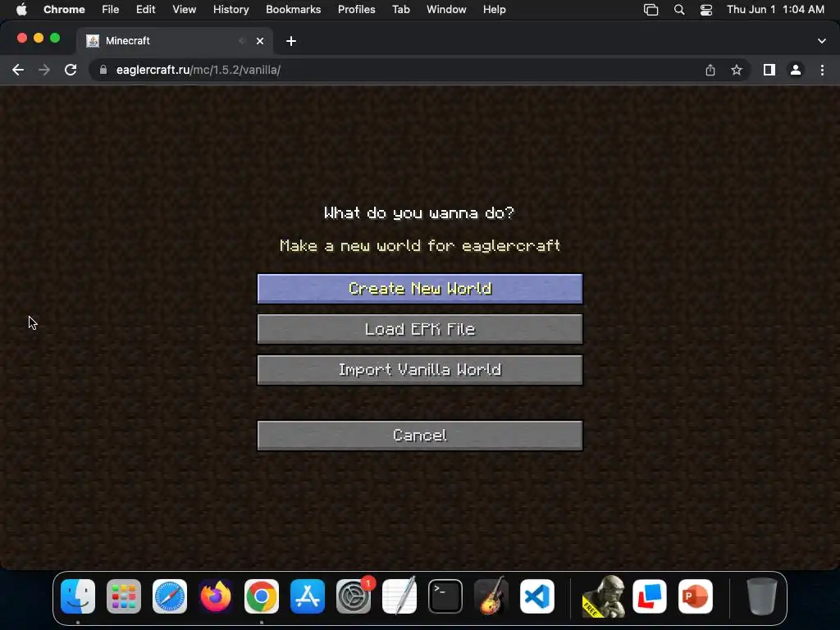Open Spotlight search in menu bar
The height and width of the screenshot is (630, 840).
click(678, 10)
